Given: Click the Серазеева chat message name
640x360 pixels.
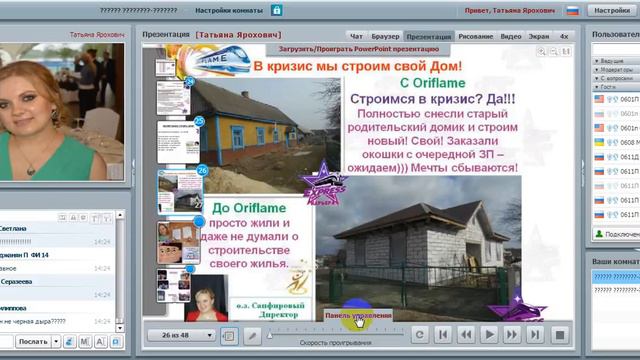Looking at the screenshot, I should pos(16,282).
